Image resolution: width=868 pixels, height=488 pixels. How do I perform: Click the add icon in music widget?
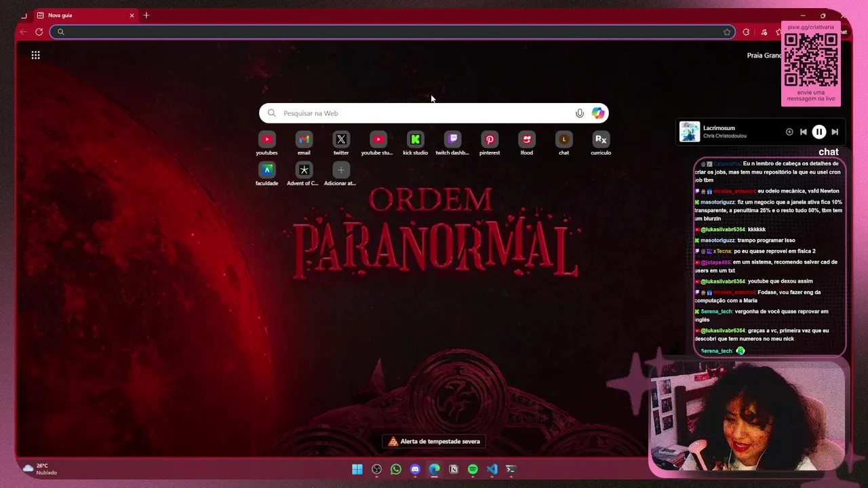point(789,132)
